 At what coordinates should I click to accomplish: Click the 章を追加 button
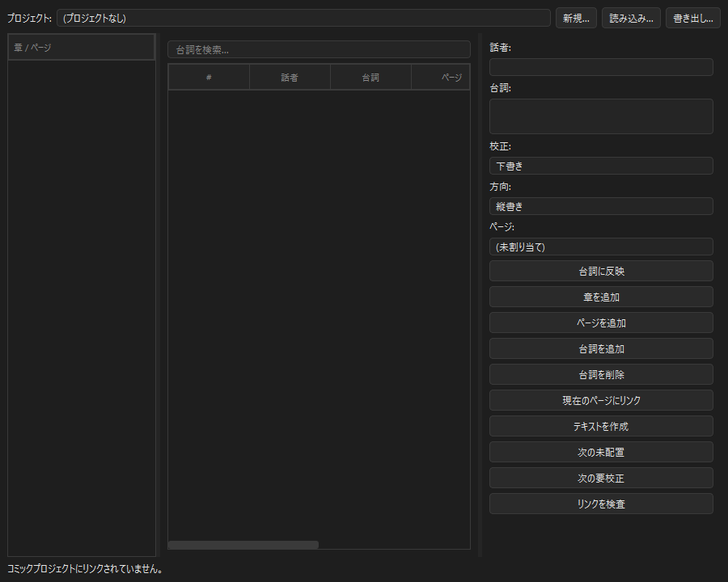(601, 297)
